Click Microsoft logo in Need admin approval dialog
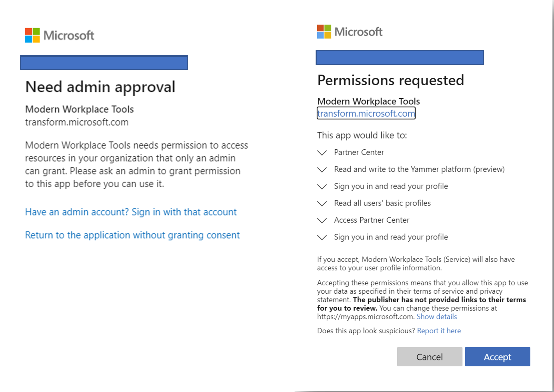The image size is (554, 392). tap(59, 35)
